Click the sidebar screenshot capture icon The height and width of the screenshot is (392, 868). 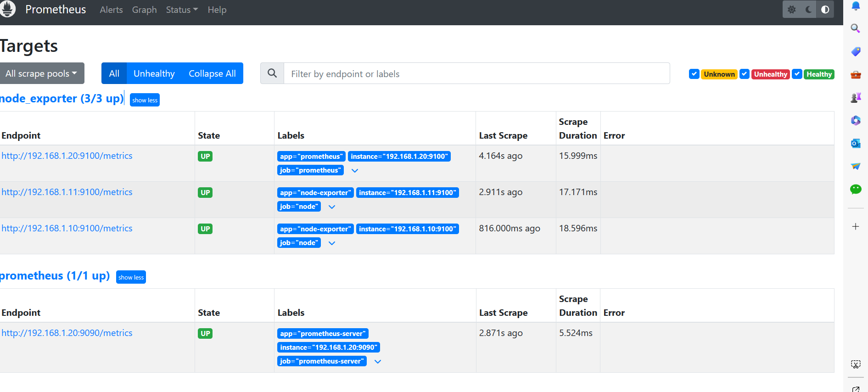(856, 364)
